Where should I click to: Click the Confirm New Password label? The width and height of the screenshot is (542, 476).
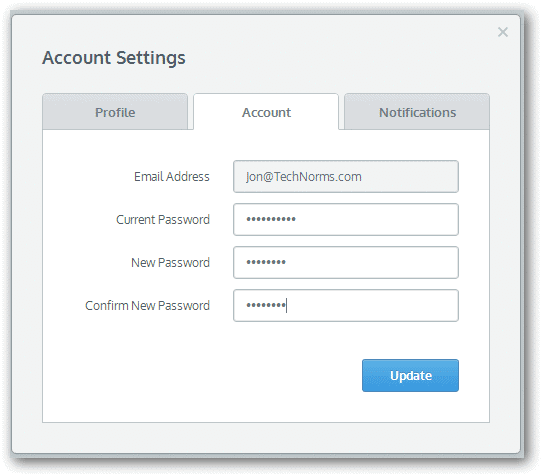point(148,306)
